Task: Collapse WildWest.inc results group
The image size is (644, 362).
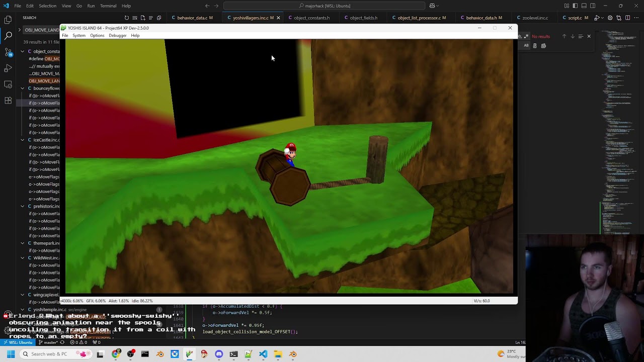Action: (x=22, y=258)
